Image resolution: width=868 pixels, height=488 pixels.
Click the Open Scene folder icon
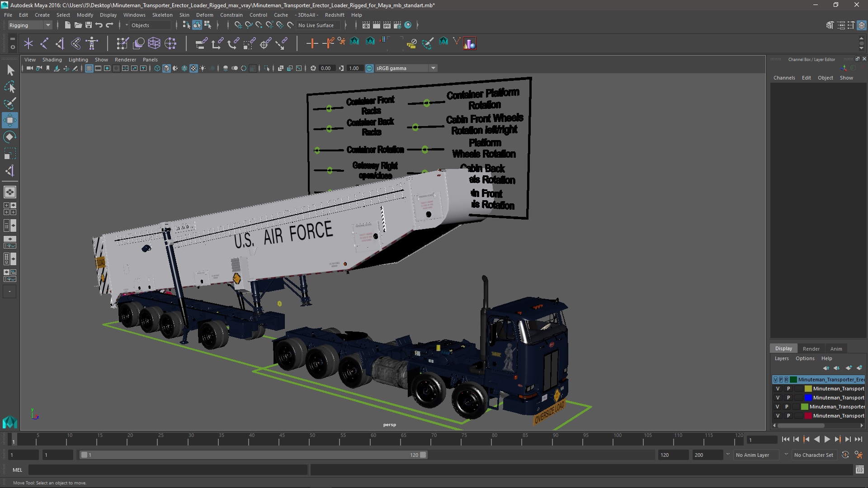[78, 25]
